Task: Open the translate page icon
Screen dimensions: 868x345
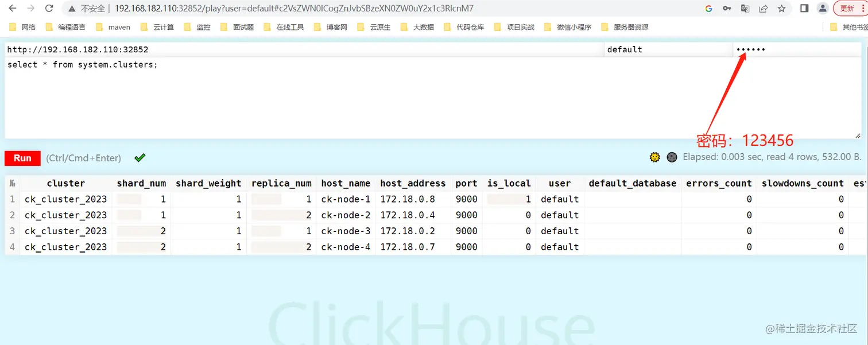Action: 745,9
